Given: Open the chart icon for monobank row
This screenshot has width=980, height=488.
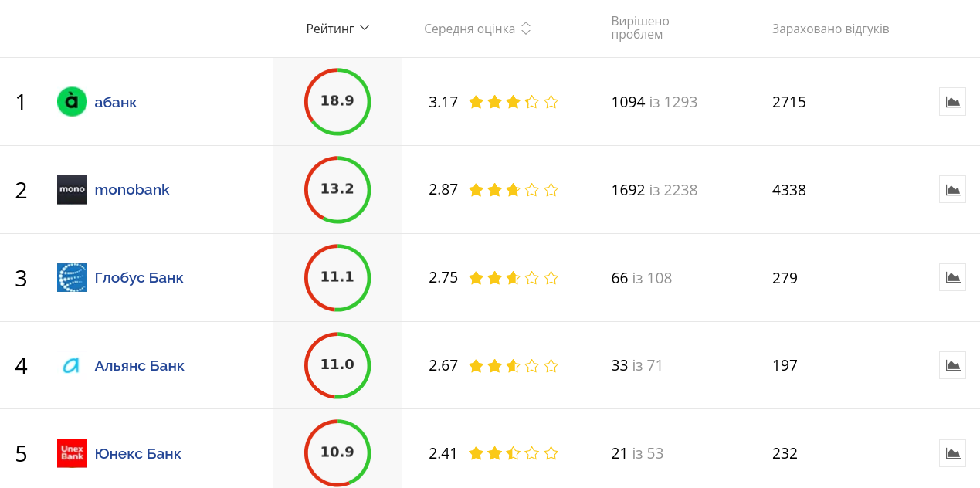Looking at the screenshot, I should pyautogui.click(x=952, y=190).
